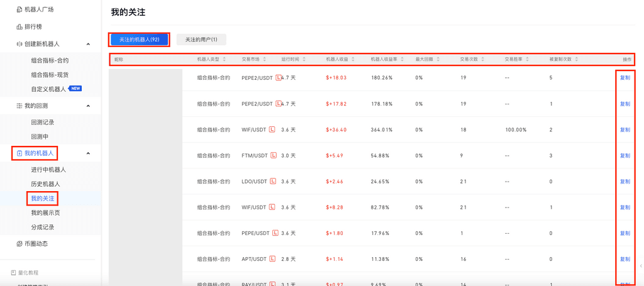Viewport: 644px width, 286px height.
Task: Click 复制 for the LDO/USDT robot
Action: [x=625, y=182]
